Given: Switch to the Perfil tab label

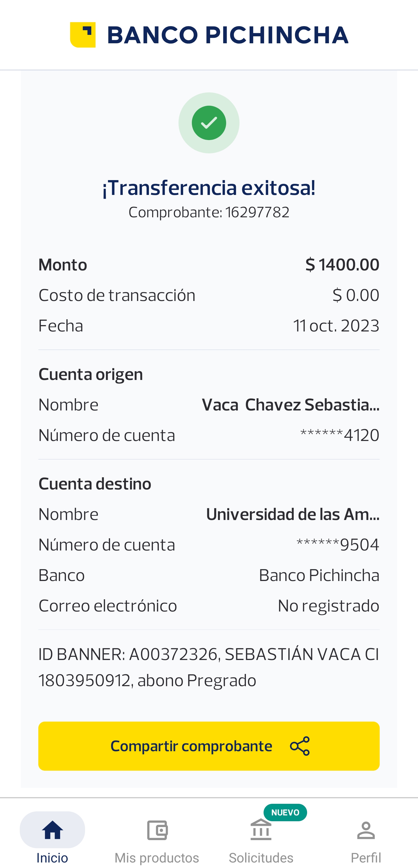Looking at the screenshot, I should pyautogui.click(x=366, y=857).
